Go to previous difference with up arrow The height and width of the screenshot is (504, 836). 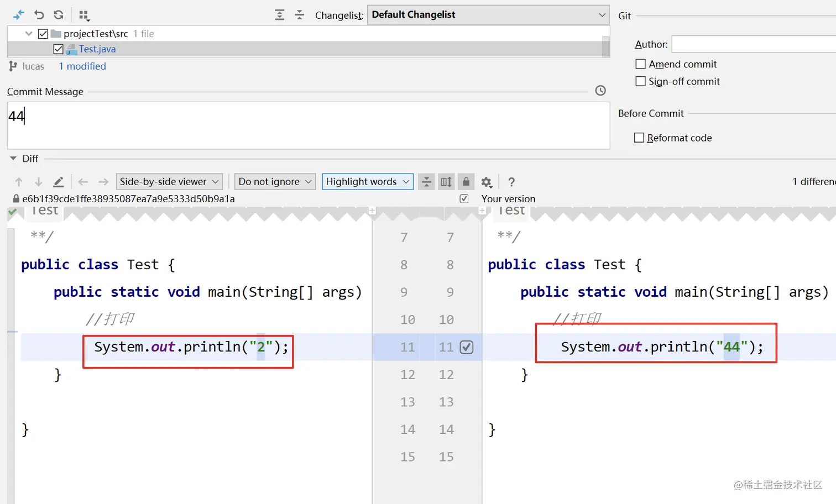tap(19, 182)
